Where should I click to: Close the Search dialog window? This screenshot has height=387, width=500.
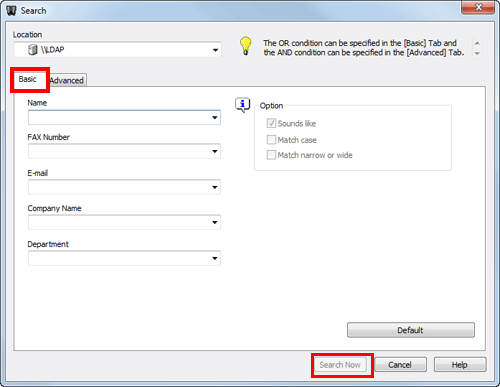[x=478, y=7]
